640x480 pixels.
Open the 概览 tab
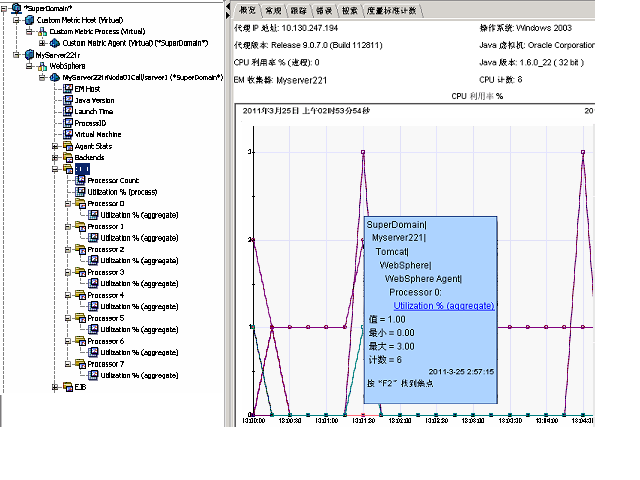pos(247,11)
